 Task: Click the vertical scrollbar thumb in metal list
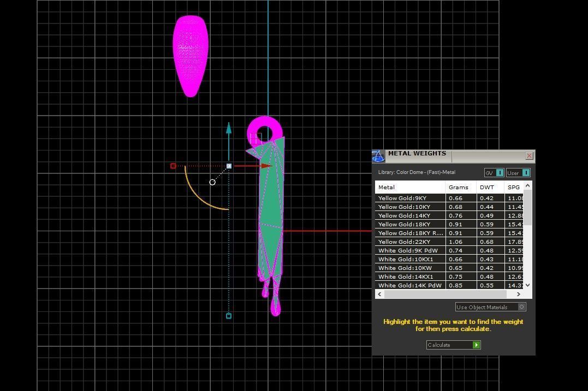click(x=527, y=207)
